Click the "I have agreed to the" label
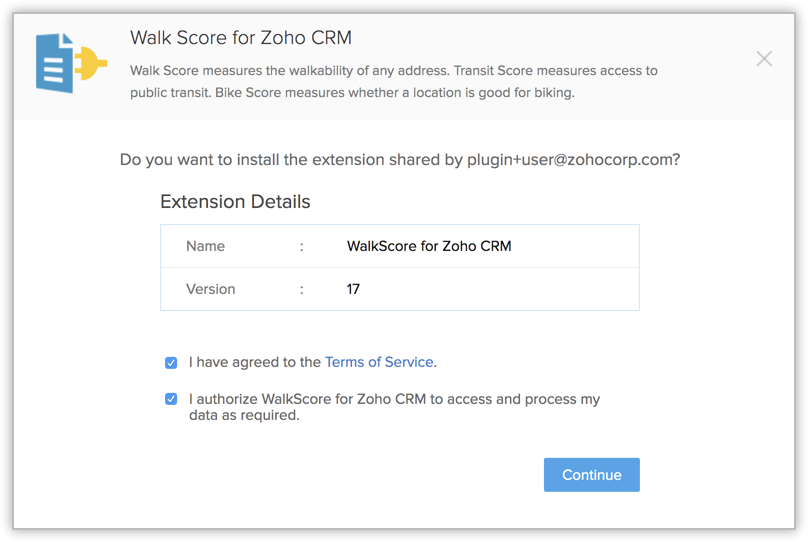 (x=255, y=362)
